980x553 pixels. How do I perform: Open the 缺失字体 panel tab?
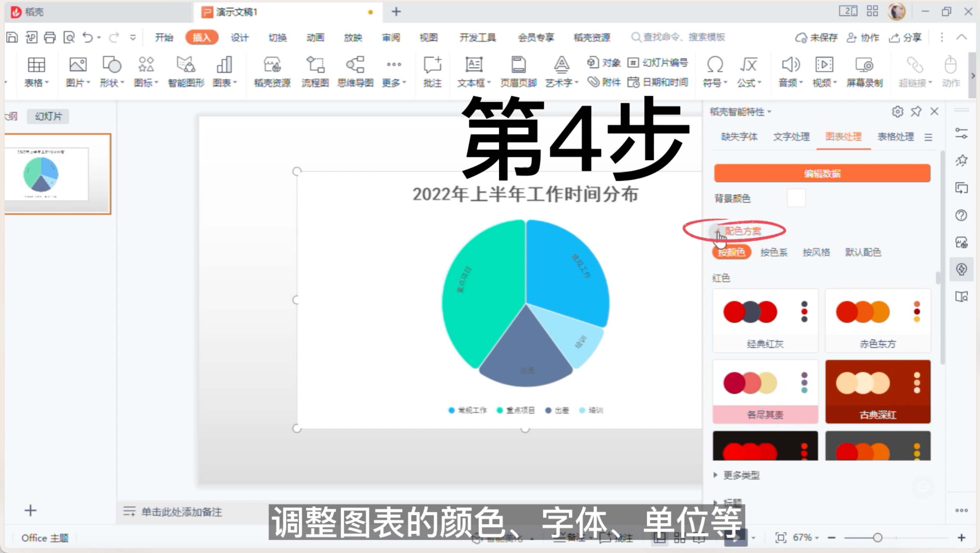click(739, 136)
